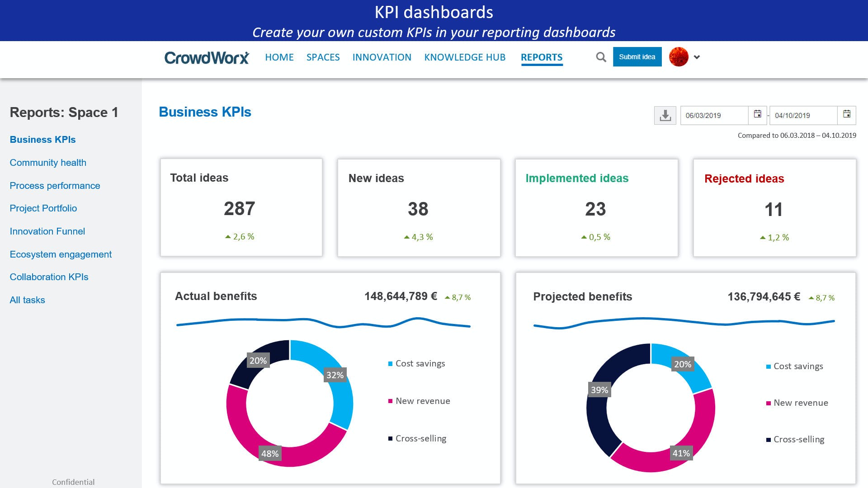This screenshot has height=488, width=868.
Task: Open the start date calendar picker
Action: tap(758, 114)
